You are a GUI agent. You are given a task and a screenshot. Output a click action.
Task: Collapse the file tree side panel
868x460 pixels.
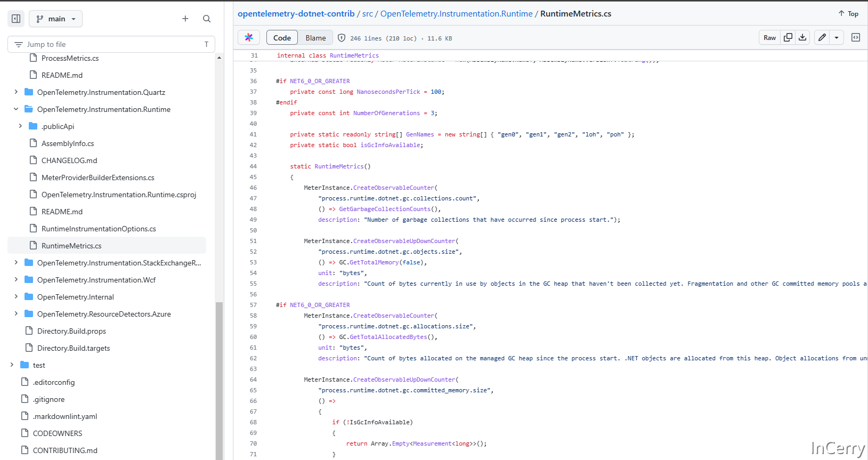(16, 19)
